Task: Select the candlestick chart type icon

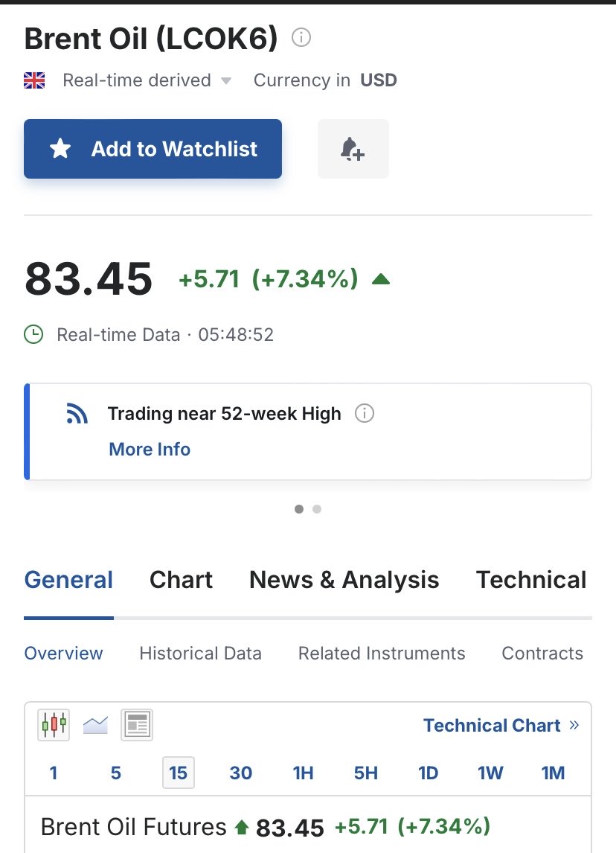Action: (54, 725)
